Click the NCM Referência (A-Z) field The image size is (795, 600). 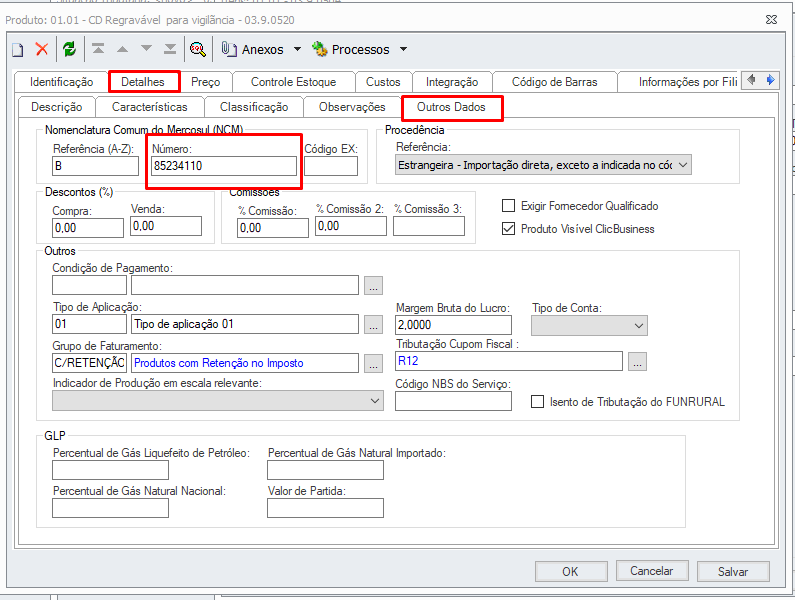(95, 166)
